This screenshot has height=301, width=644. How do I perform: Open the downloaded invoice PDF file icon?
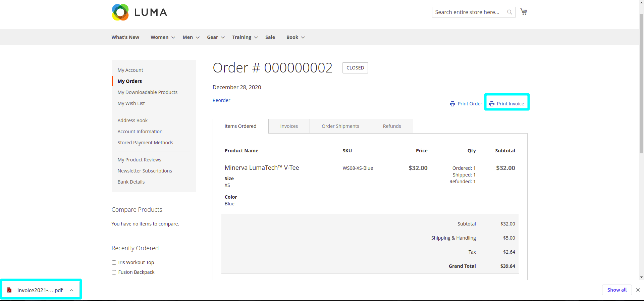click(9, 290)
